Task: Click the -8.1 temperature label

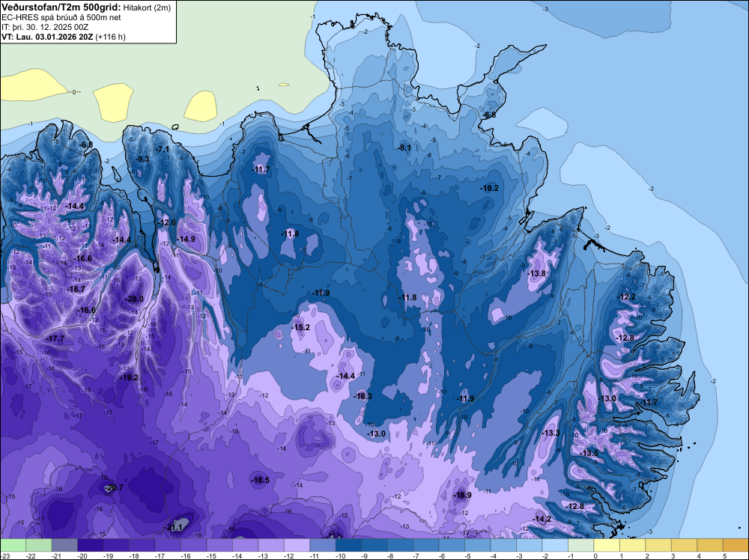Action: [x=404, y=147]
